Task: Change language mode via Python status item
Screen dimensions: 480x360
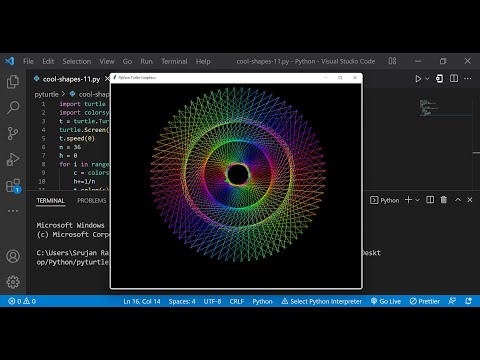Action: click(262, 301)
